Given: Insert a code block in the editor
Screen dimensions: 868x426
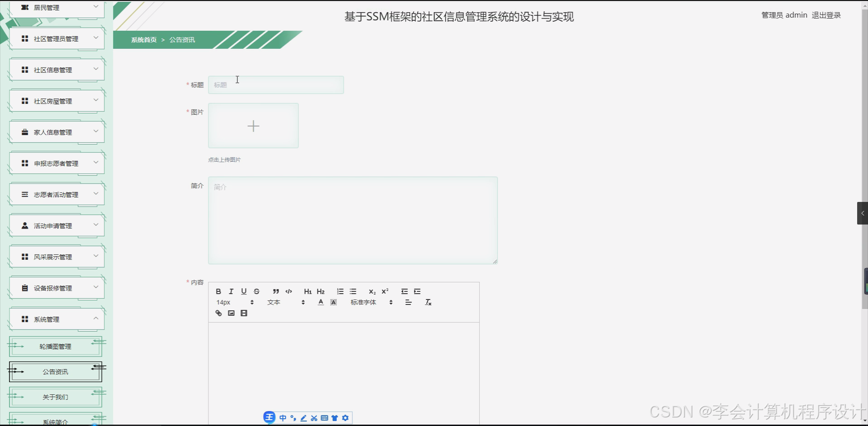Looking at the screenshot, I should (x=288, y=291).
